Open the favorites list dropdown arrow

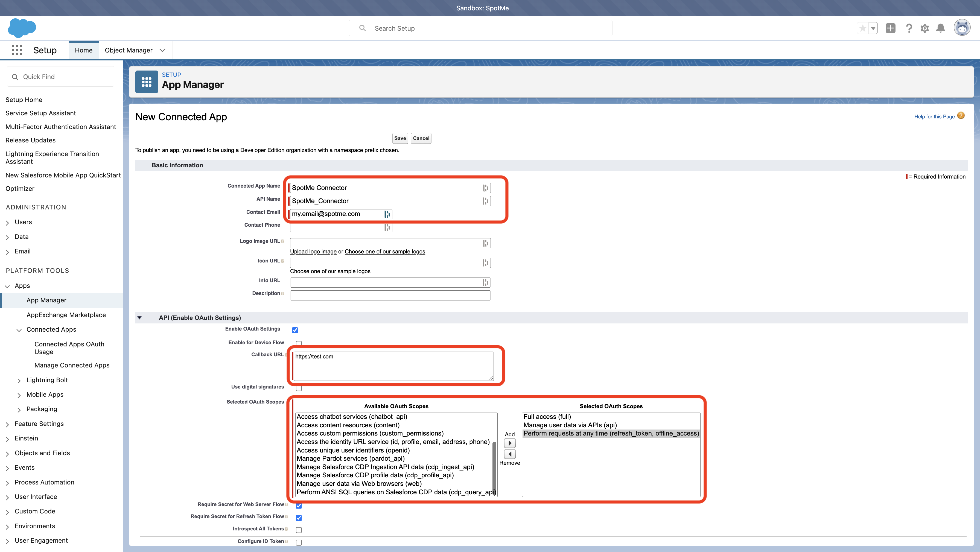pyautogui.click(x=873, y=28)
